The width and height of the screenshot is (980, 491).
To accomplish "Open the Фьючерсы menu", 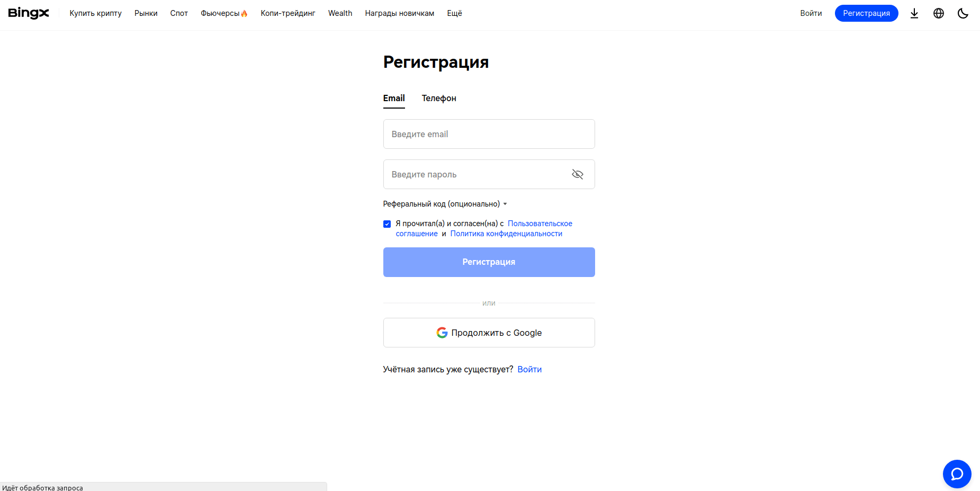I will (223, 13).
